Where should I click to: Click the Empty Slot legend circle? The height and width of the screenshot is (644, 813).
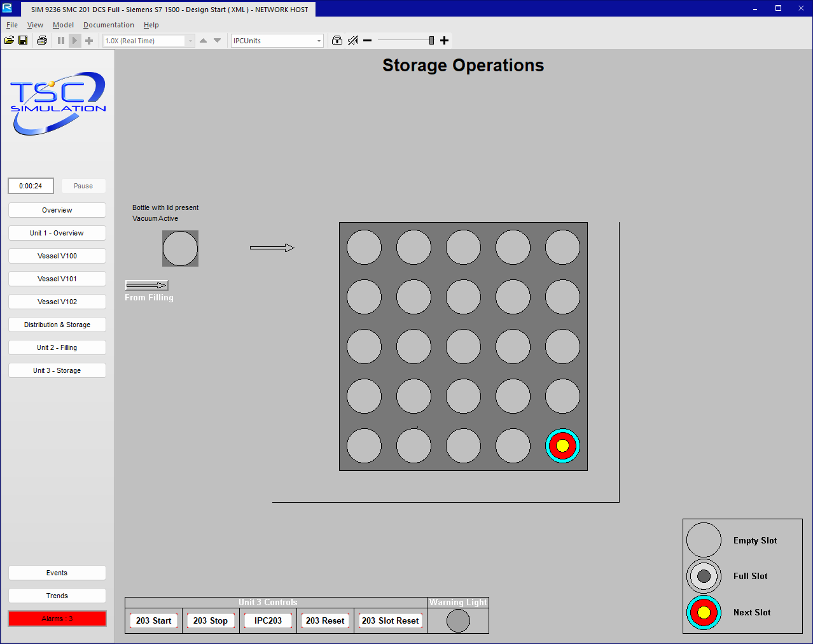pos(704,540)
